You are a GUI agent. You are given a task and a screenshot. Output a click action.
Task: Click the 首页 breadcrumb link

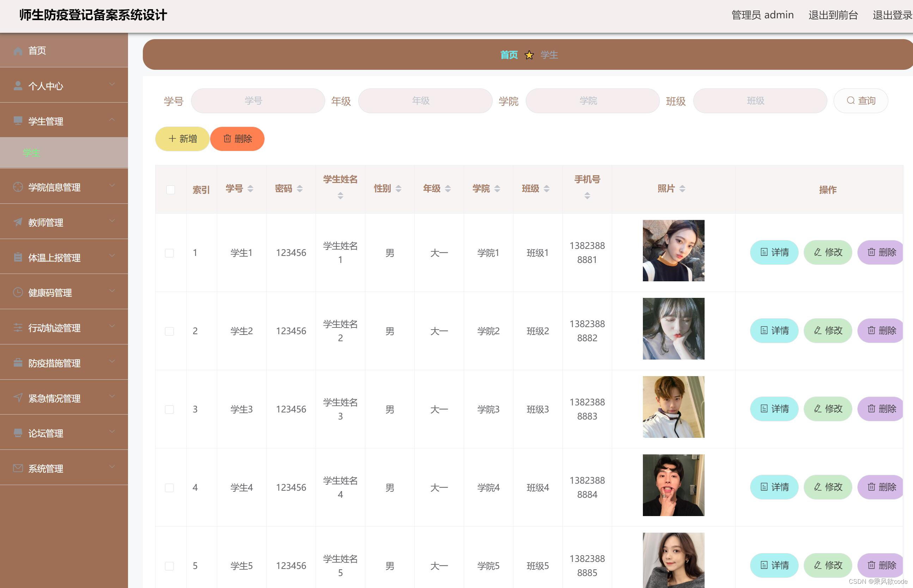(x=509, y=55)
